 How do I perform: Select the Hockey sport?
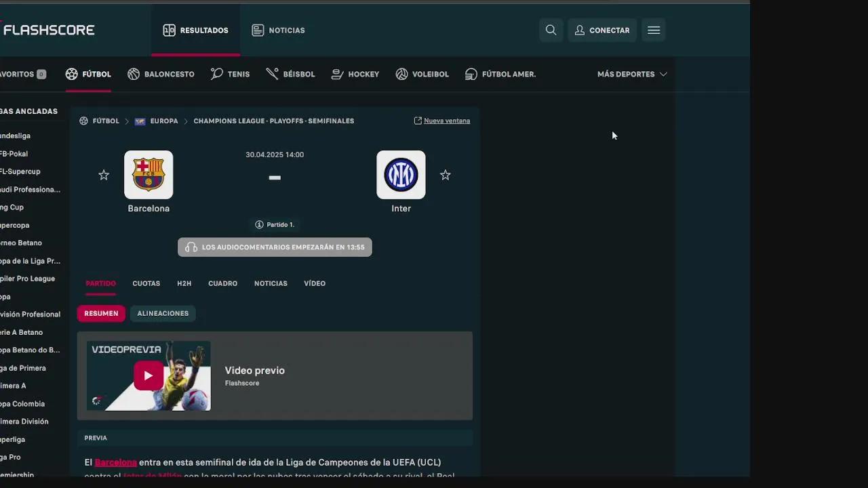click(x=355, y=74)
